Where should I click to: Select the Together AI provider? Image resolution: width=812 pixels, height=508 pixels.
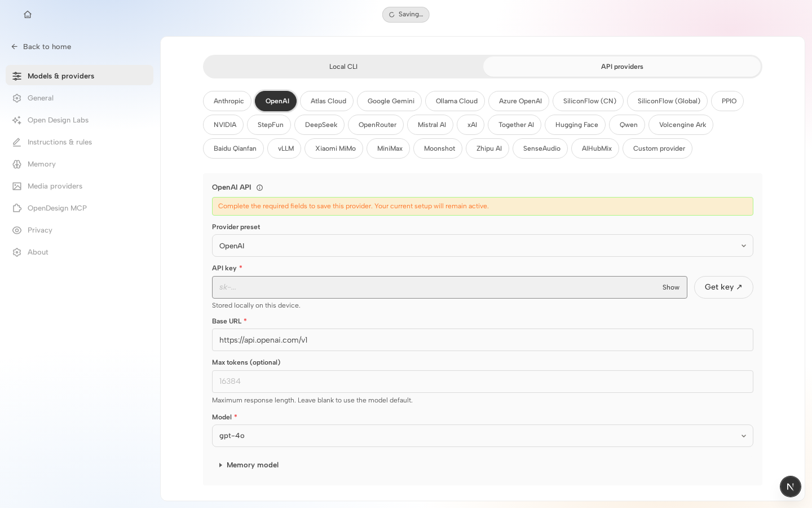coord(515,125)
